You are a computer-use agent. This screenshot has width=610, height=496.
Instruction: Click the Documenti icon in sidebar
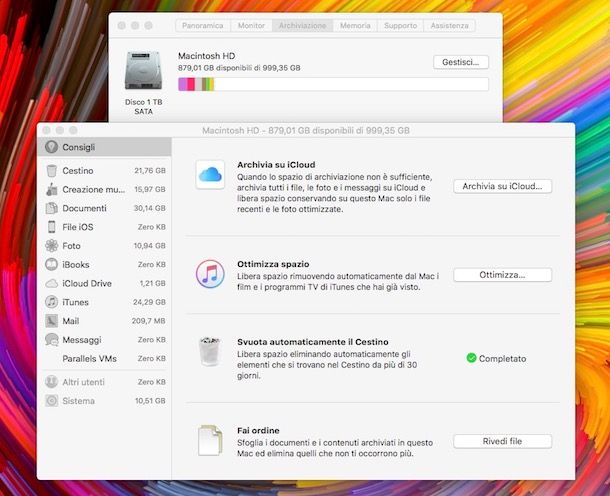coord(51,208)
